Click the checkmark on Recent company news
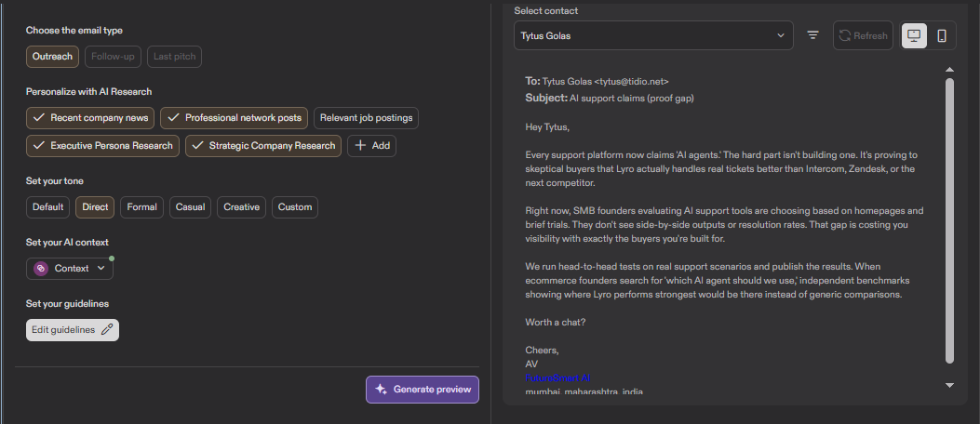The image size is (980, 424). (39, 117)
